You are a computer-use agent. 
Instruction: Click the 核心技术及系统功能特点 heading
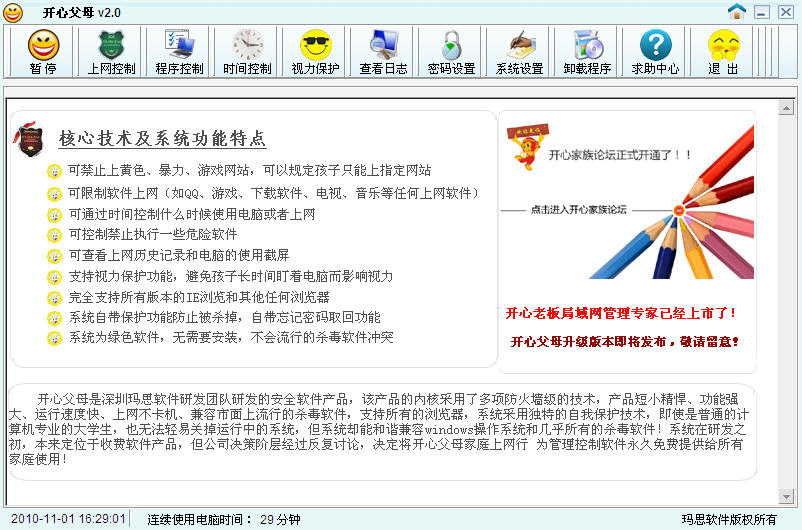[163, 138]
